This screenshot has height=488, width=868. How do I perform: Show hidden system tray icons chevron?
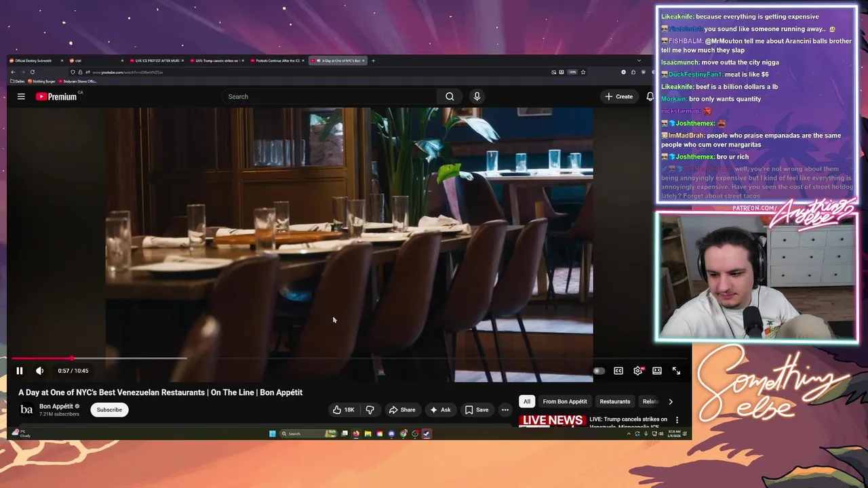tap(629, 434)
